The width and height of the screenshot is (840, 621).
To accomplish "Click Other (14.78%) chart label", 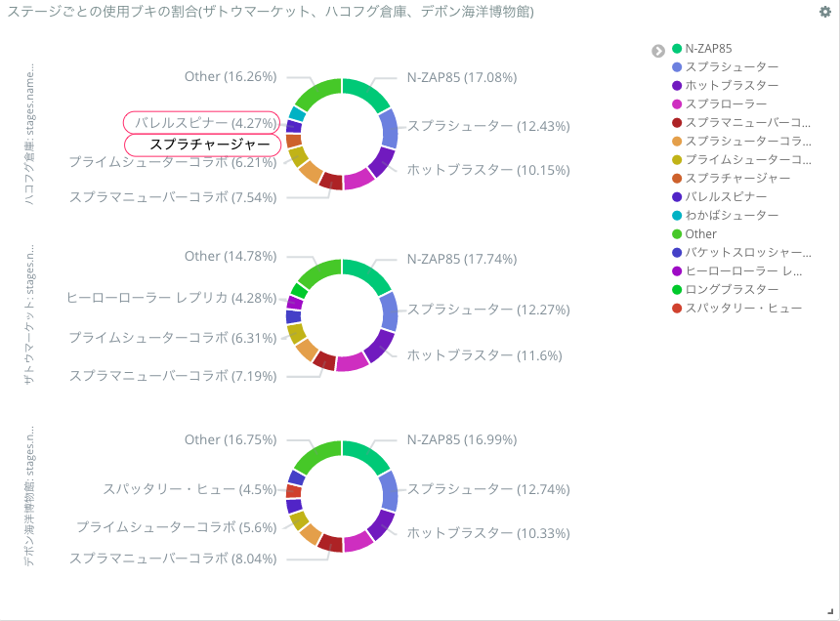I will pos(231,257).
